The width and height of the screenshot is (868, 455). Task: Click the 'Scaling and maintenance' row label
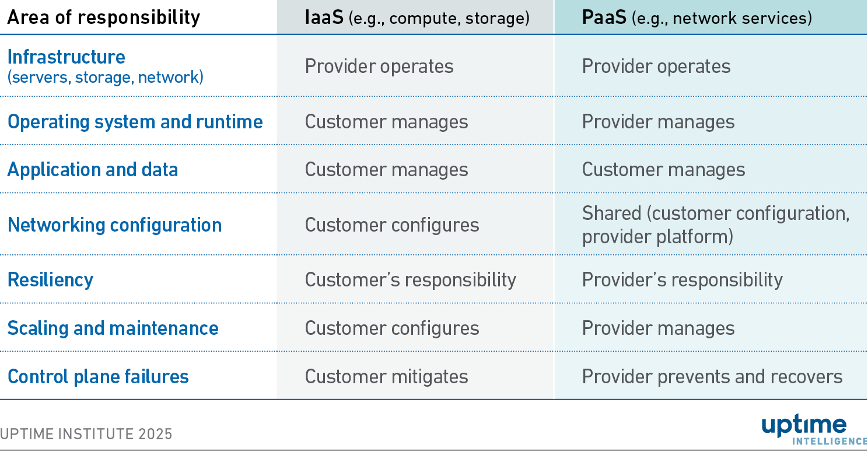(113, 328)
